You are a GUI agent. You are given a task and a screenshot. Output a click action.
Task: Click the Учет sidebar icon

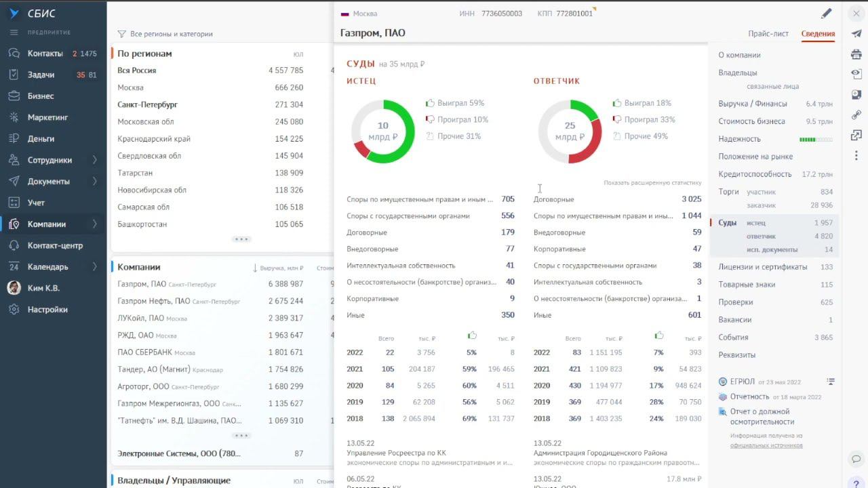pyautogui.click(x=14, y=203)
